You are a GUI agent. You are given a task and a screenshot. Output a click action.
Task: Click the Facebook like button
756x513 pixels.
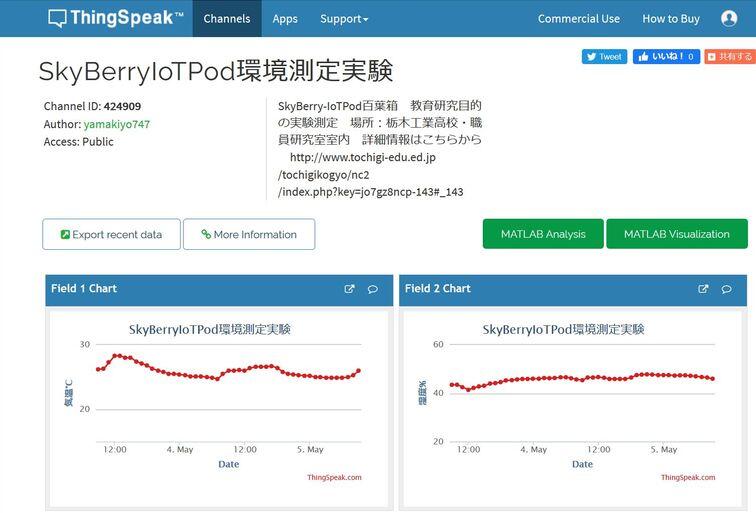[x=666, y=56]
